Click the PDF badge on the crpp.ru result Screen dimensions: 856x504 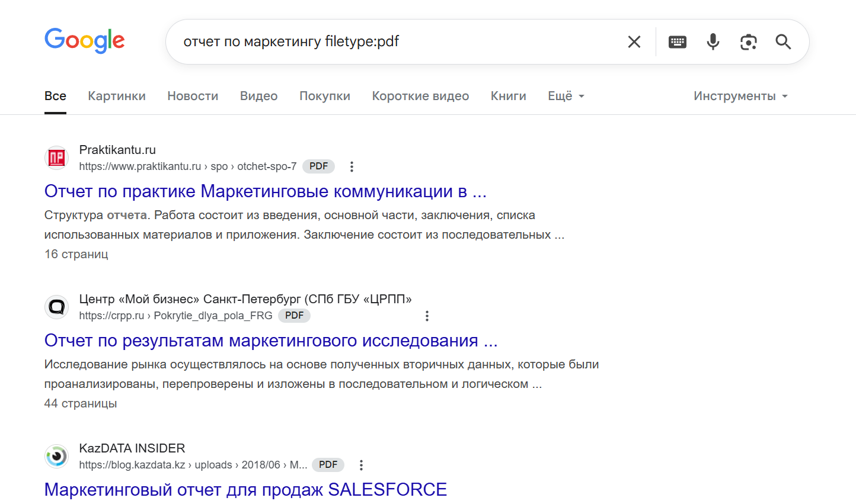pyautogui.click(x=295, y=315)
